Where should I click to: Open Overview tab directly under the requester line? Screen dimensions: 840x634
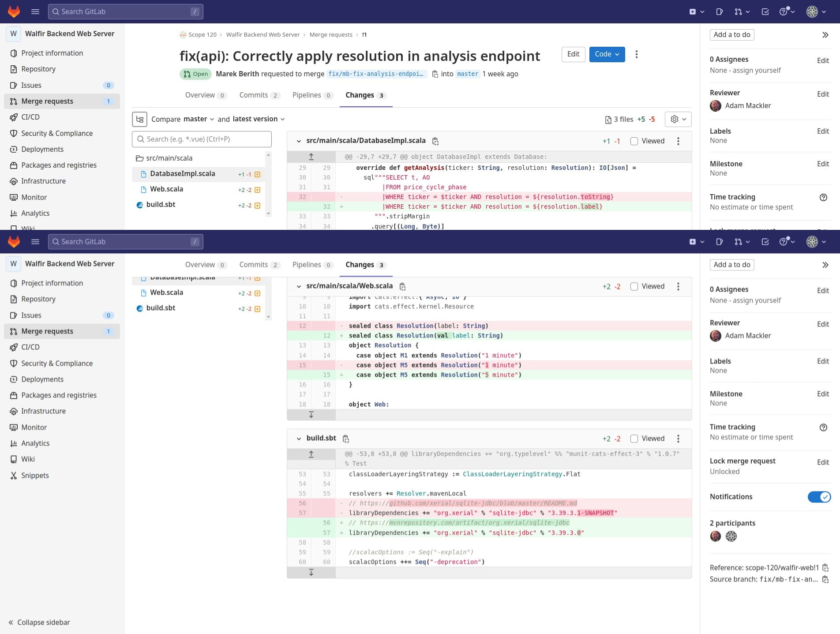tap(206, 95)
